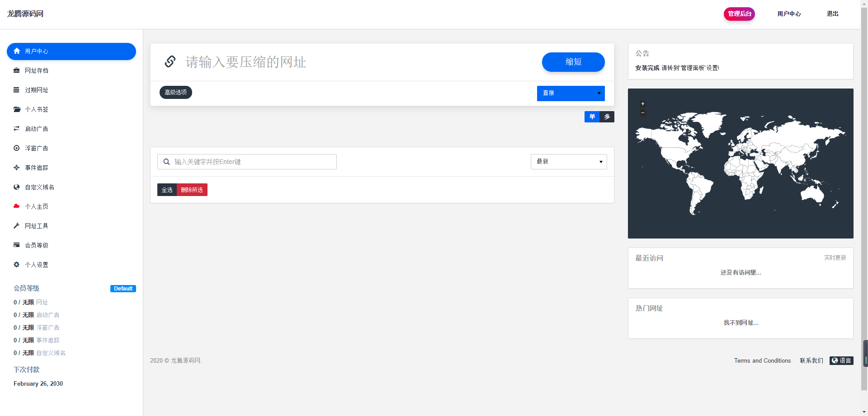
Task: Expand 高级选项 advanced options
Action: click(176, 92)
